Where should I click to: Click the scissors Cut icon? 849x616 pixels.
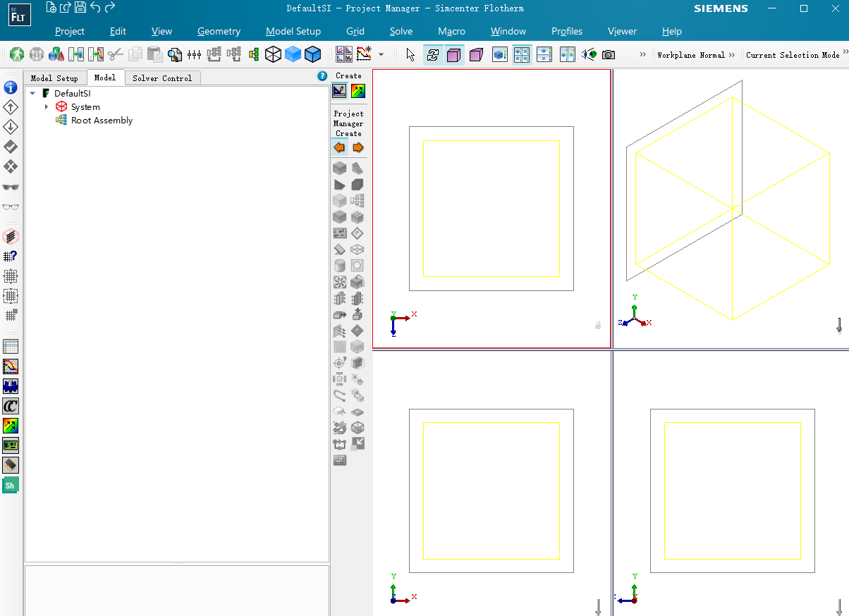(x=116, y=54)
